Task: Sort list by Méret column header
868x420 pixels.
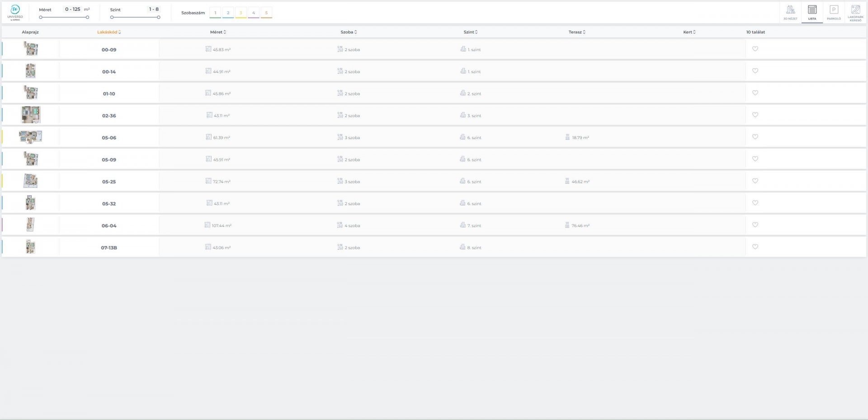Action: pyautogui.click(x=218, y=32)
